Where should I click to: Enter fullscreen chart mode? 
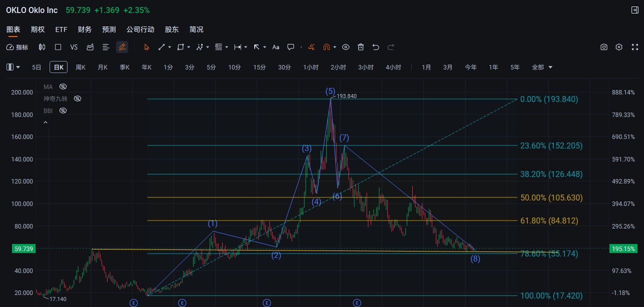tap(635, 47)
